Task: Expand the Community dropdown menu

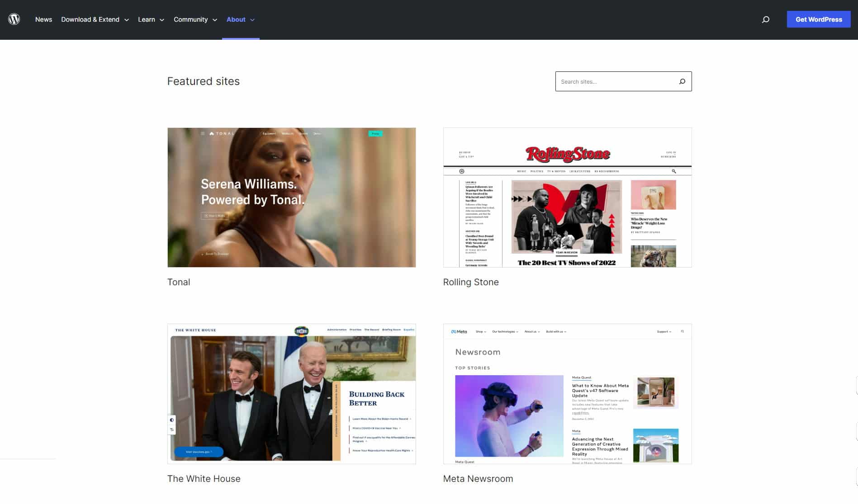Action: [x=195, y=19]
